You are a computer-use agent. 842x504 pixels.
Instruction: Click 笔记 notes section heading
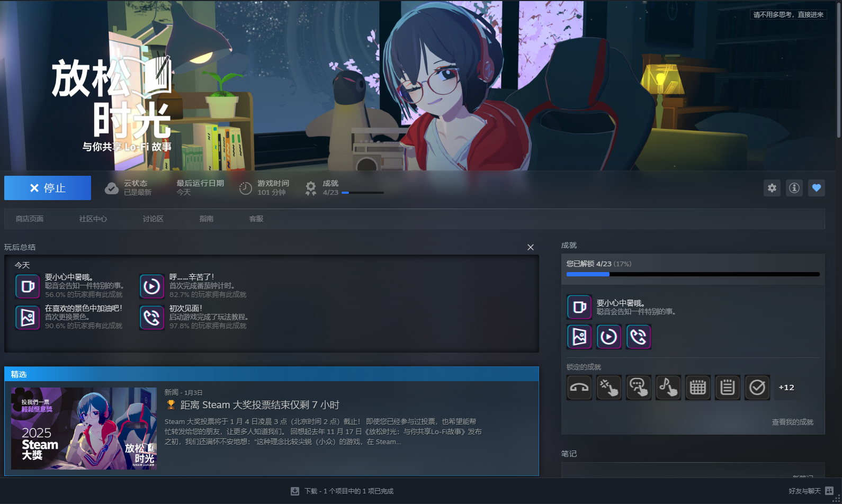tap(569, 454)
